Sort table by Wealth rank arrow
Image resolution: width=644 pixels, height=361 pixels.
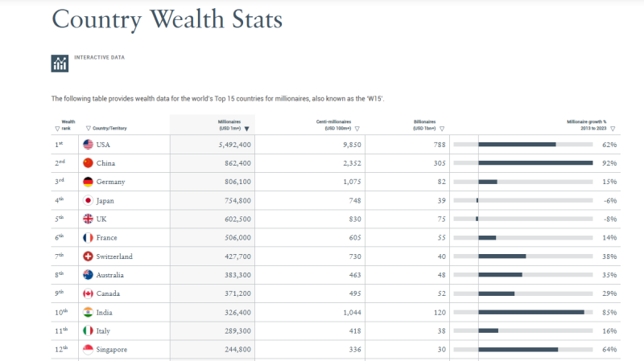click(57, 129)
